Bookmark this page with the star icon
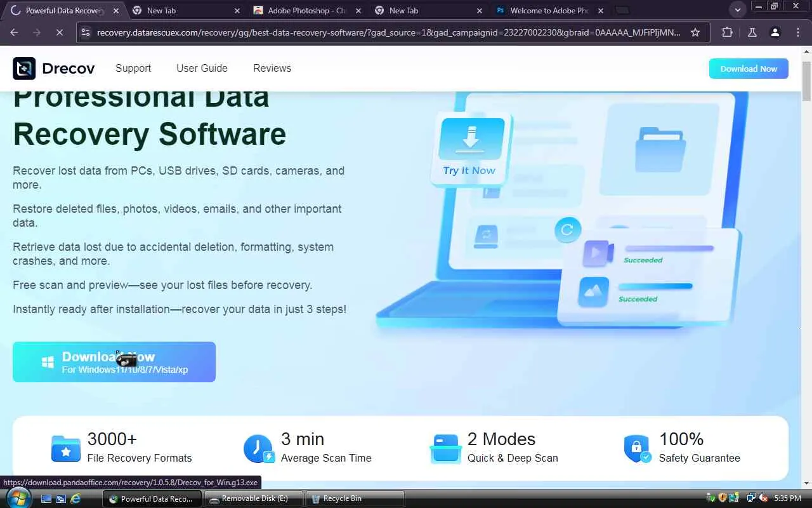The height and width of the screenshot is (508, 812). tap(695, 32)
